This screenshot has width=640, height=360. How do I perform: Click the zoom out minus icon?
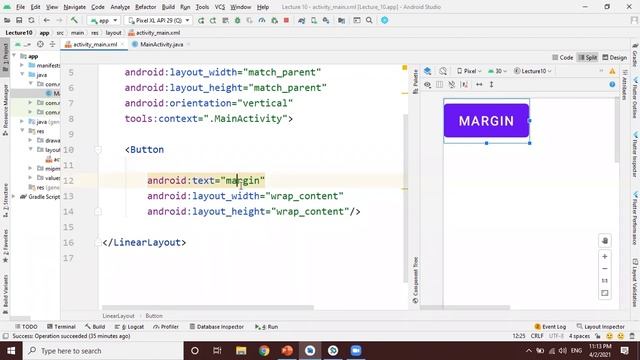click(605, 269)
